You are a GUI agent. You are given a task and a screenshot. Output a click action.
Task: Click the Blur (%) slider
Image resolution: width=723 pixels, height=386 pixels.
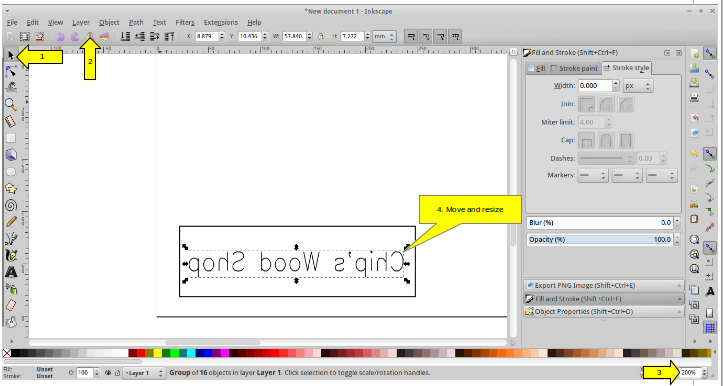tap(600, 223)
